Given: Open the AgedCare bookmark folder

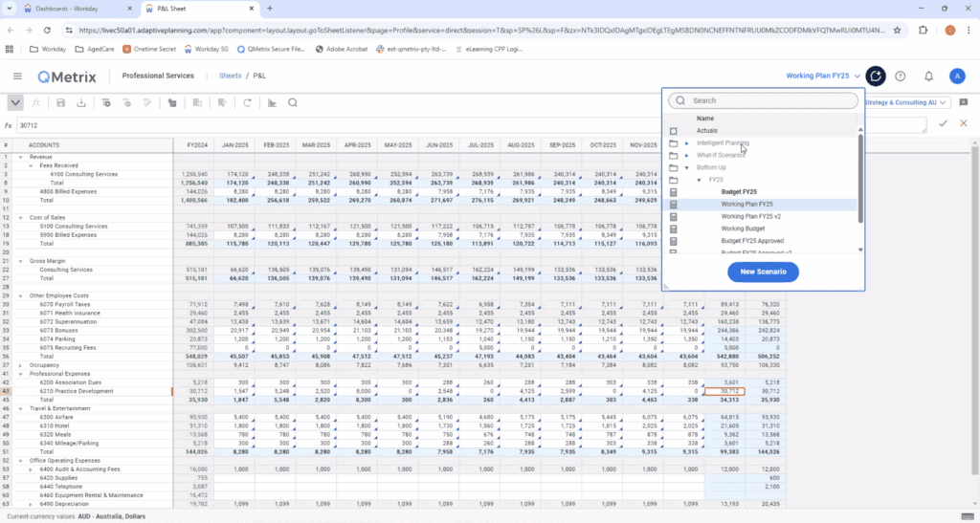Looking at the screenshot, I should (95, 49).
